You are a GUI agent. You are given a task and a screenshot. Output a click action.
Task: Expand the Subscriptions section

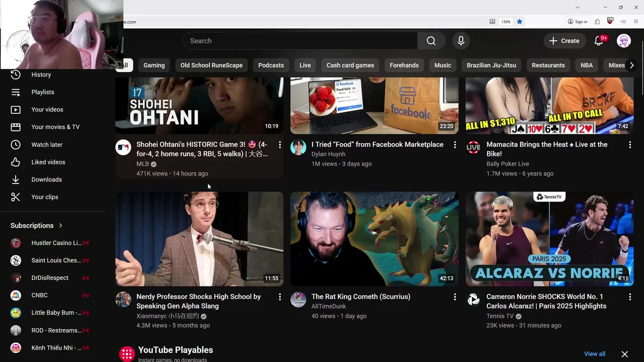pos(37,226)
